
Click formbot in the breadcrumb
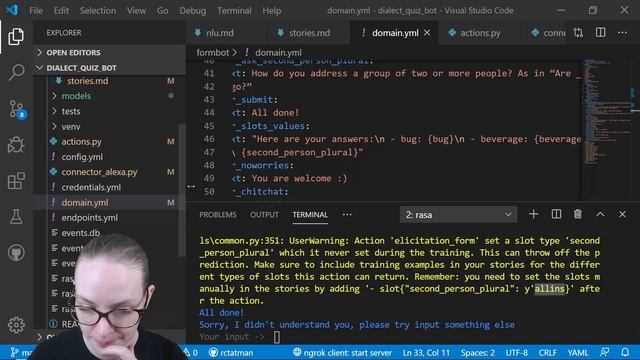pyautogui.click(x=212, y=53)
